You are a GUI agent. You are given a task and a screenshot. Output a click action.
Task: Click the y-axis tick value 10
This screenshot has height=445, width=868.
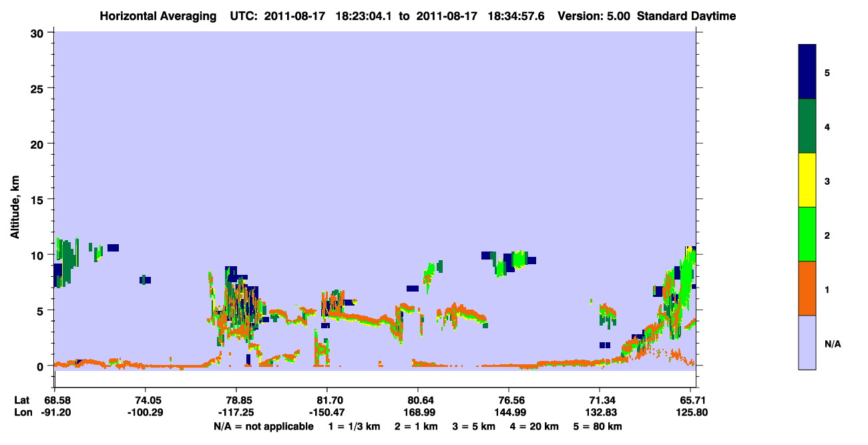(x=39, y=255)
